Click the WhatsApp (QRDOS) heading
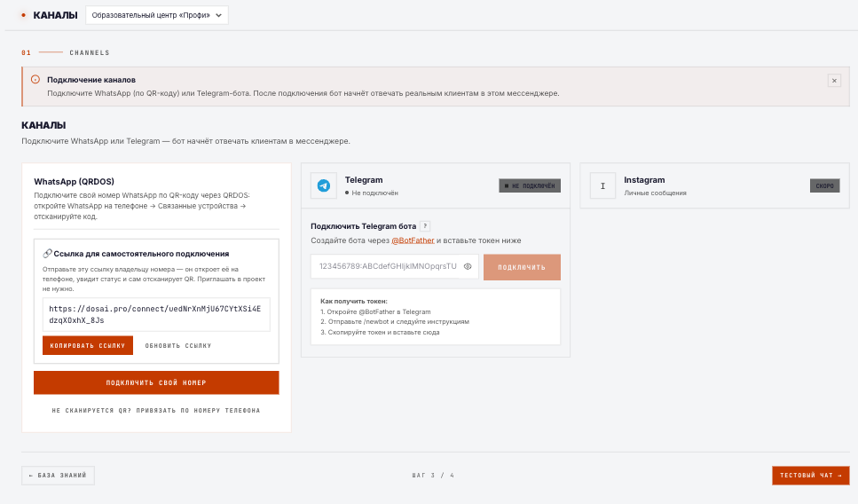Image resolution: width=858 pixels, height=504 pixels. pyautogui.click(x=74, y=182)
